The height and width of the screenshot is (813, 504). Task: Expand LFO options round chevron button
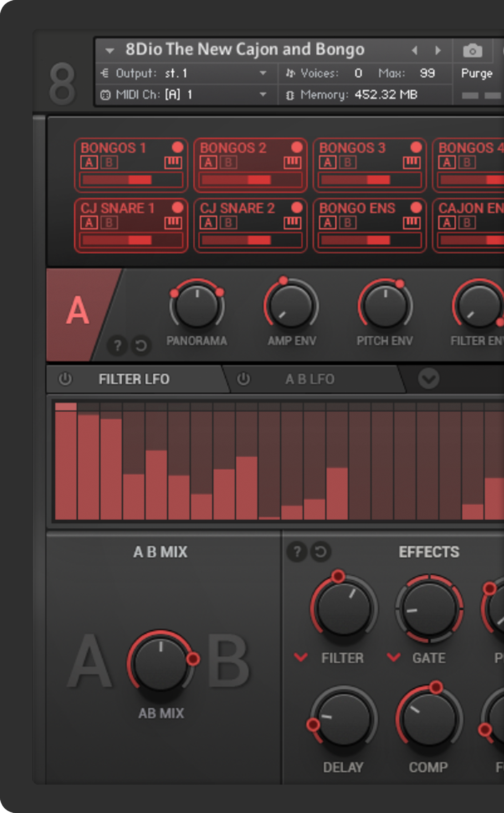[429, 379]
